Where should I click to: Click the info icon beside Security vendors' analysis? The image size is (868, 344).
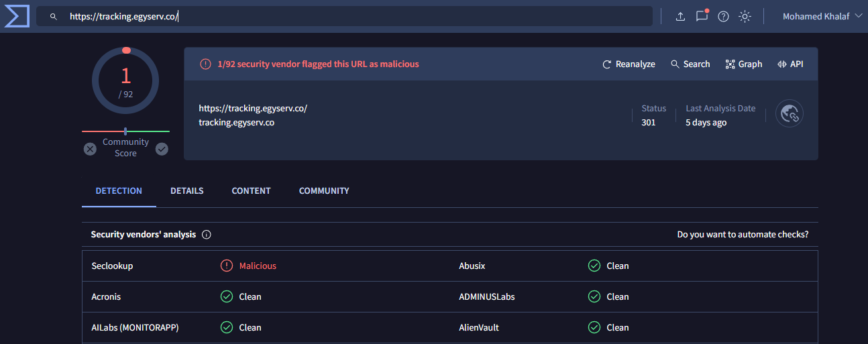[207, 235]
